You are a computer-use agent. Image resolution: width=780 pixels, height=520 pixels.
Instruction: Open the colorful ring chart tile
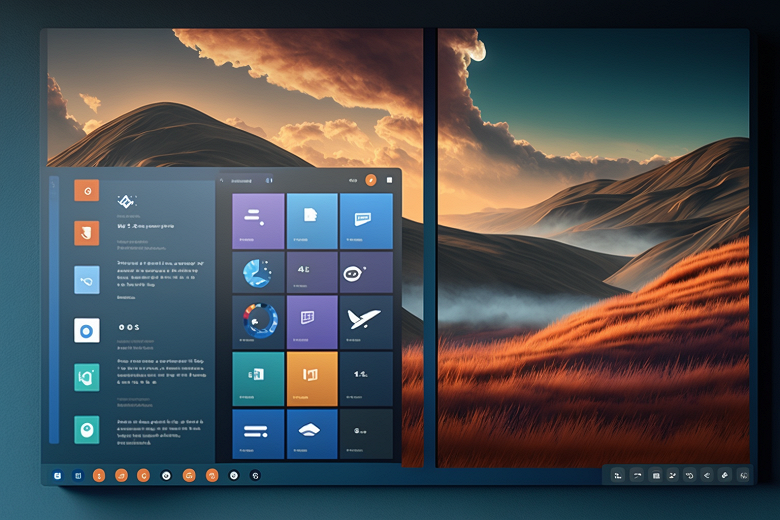258,322
